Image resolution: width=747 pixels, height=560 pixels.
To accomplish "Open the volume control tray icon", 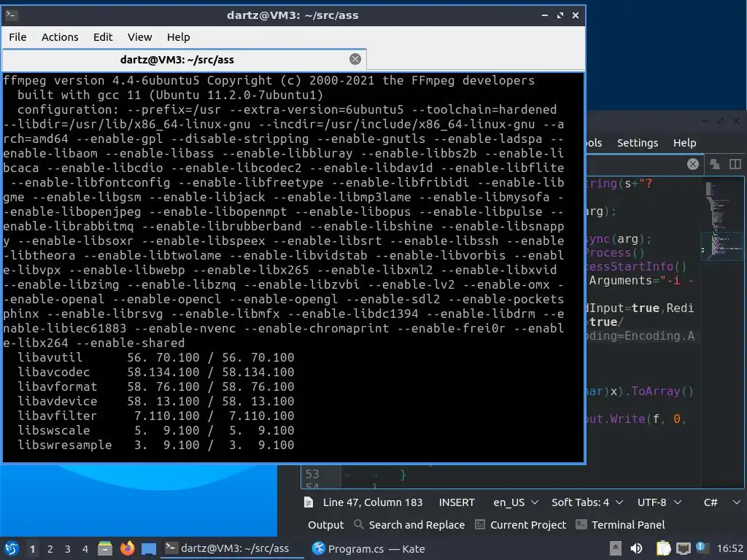I will tap(636, 548).
